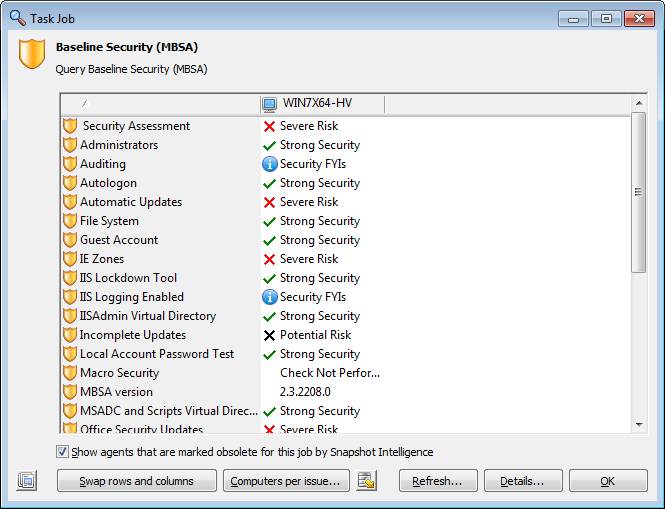This screenshot has width=665, height=509.
Task: Toggle the Show agents marked obsolete checkbox
Action: click(62, 452)
